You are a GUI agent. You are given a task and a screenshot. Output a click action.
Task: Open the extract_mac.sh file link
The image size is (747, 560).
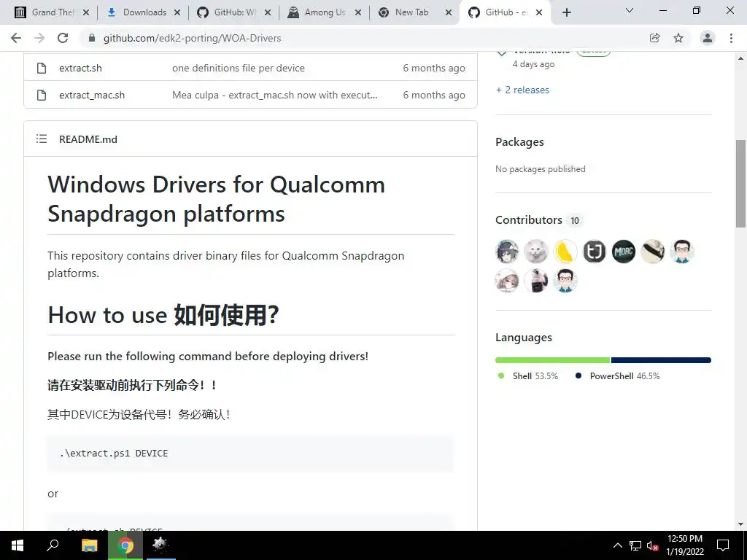(92, 96)
